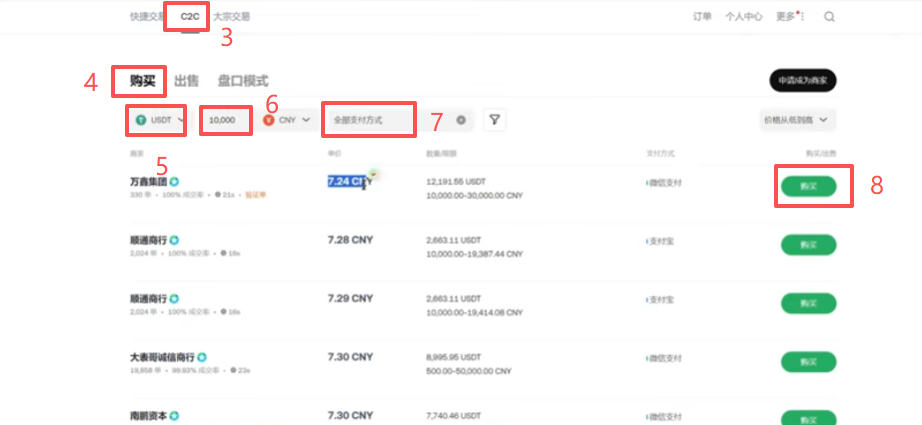This screenshot has height=425, width=922.
Task: Click quantity 12,191.55 USDT
Action: (x=456, y=182)
